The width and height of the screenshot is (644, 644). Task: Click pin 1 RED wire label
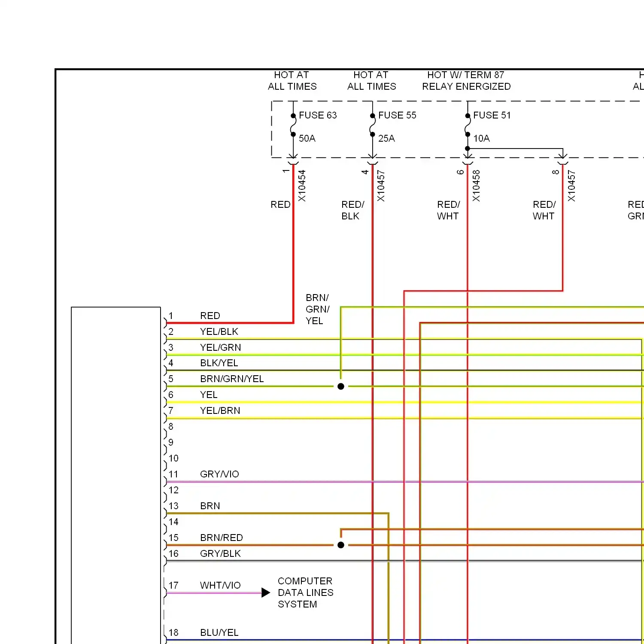(210, 316)
